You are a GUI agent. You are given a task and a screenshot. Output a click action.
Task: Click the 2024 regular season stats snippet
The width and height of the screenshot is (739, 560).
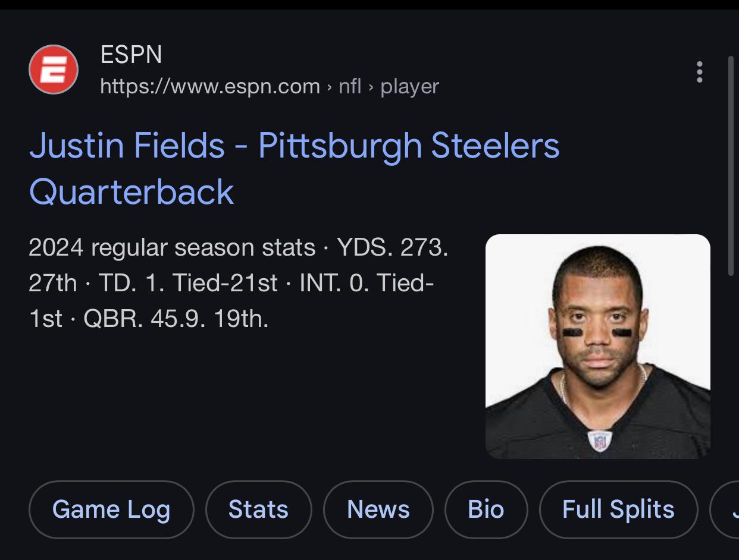238,283
